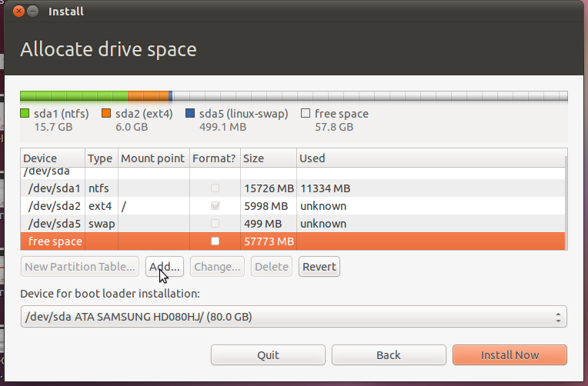Click the Mount point column header
The width and height of the screenshot is (588, 386).
(x=154, y=158)
